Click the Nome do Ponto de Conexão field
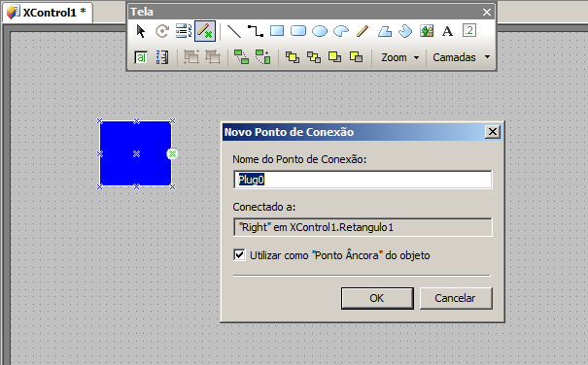 363,180
